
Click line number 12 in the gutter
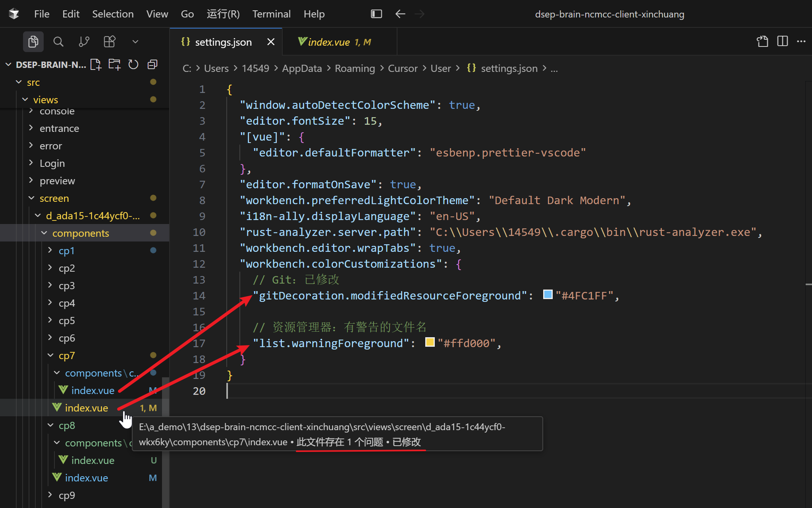[x=199, y=264]
